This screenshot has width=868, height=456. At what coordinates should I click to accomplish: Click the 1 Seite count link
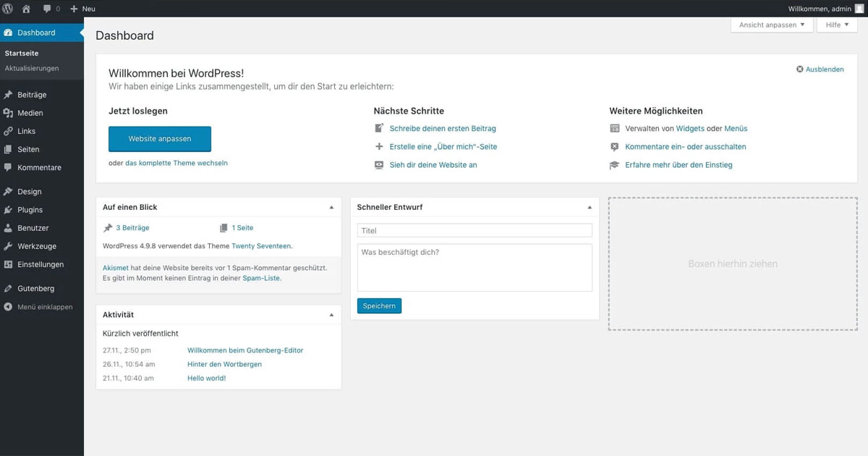(242, 227)
